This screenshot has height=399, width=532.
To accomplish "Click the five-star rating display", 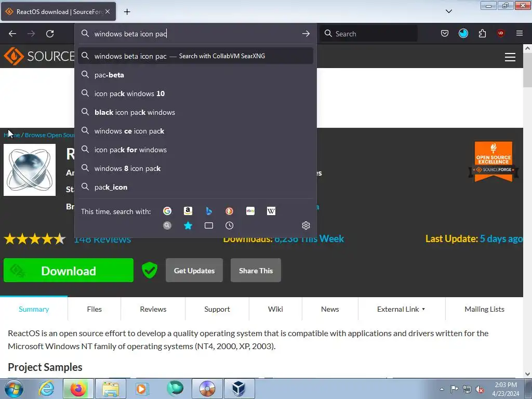I will pos(35,239).
